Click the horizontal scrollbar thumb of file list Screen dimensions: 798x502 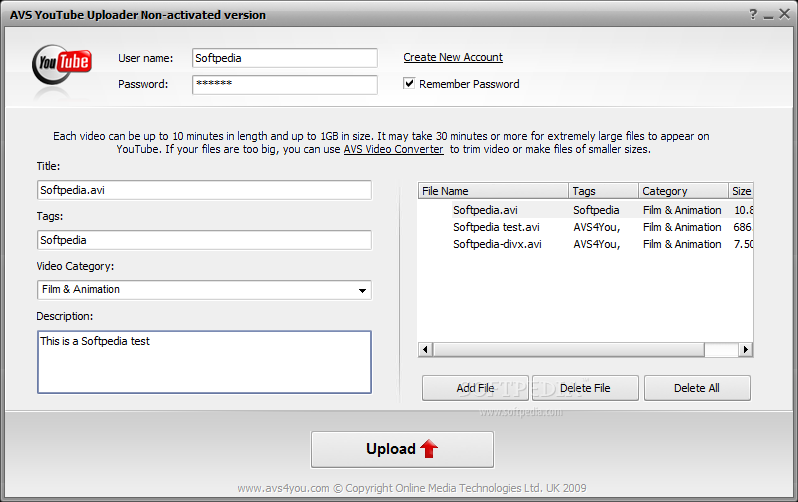point(568,350)
